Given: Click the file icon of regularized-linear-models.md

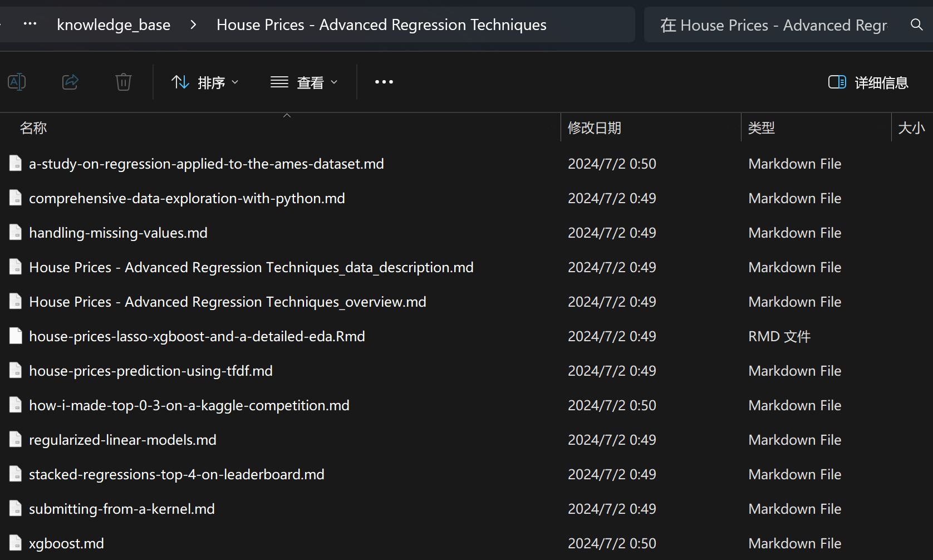Looking at the screenshot, I should tap(16, 439).
